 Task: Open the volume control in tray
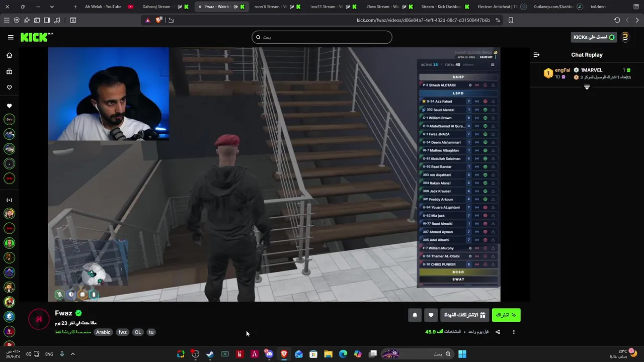click(x=28, y=354)
